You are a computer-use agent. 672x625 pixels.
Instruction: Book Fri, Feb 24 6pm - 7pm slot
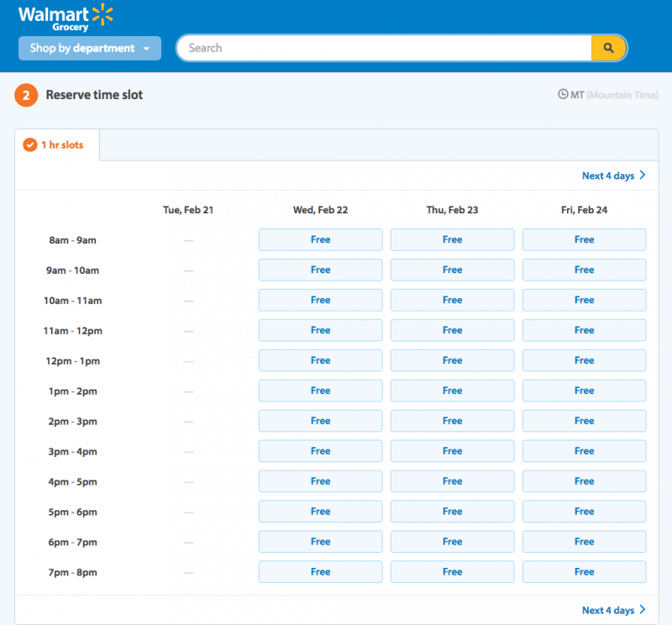click(585, 542)
